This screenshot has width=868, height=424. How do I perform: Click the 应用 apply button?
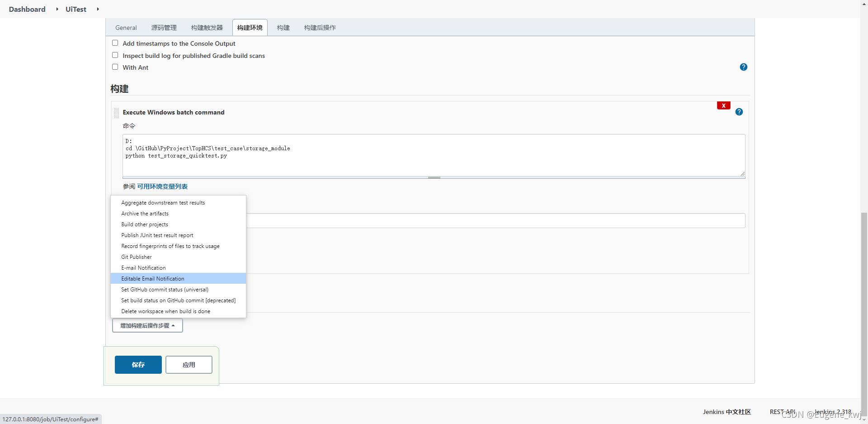189,365
